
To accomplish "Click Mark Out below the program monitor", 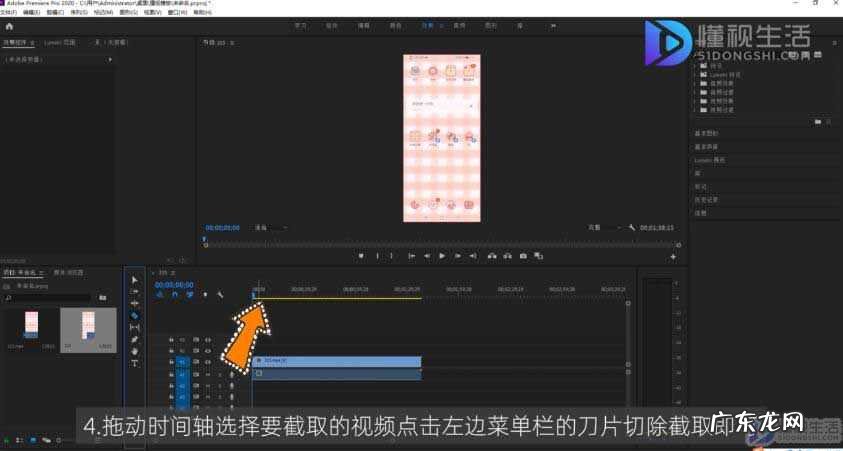I will coord(391,256).
